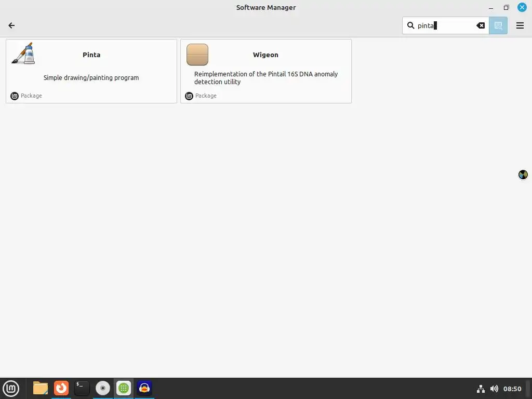The height and width of the screenshot is (399, 532).
Task: Toggle search in package descriptions button
Action: point(498,25)
